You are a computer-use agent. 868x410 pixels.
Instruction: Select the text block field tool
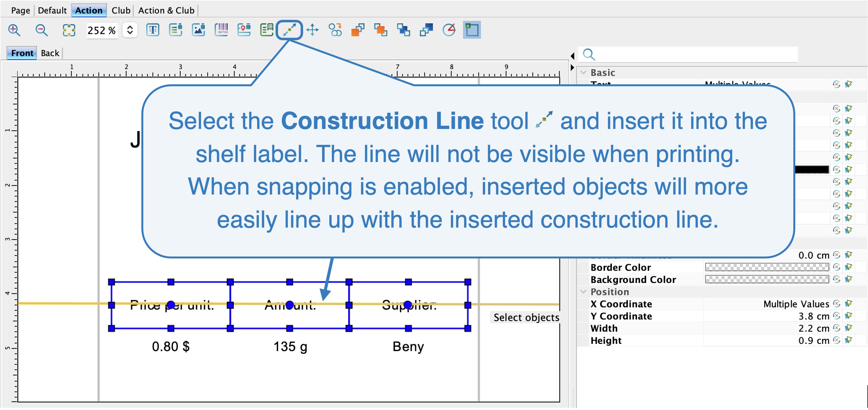coord(176,30)
